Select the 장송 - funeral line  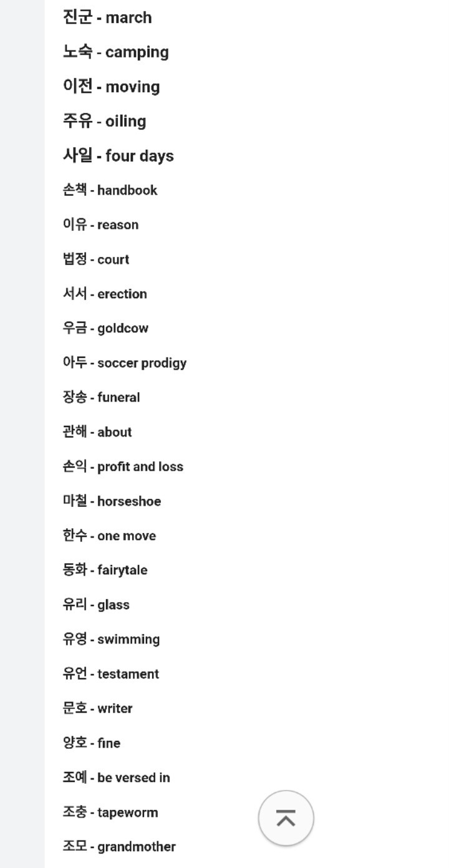[x=101, y=397]
